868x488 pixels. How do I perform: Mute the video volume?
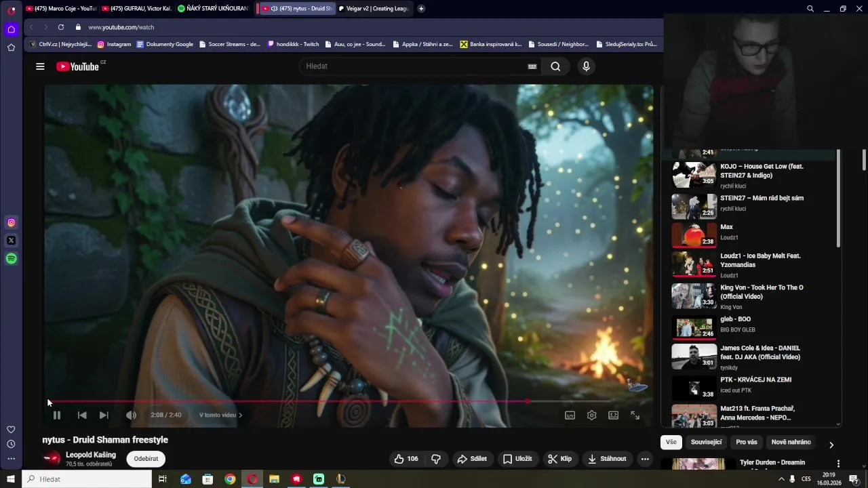[131, 415]
